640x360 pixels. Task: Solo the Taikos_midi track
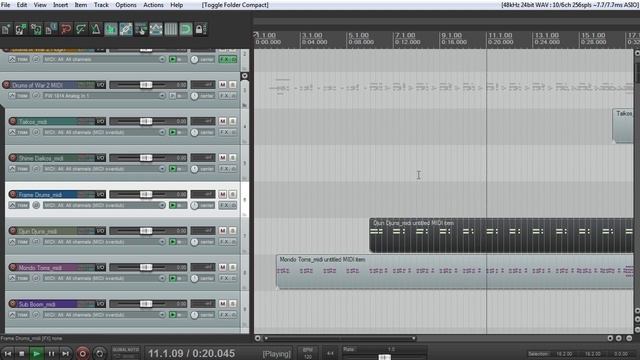pyautogui.click(x=233, y=121)
